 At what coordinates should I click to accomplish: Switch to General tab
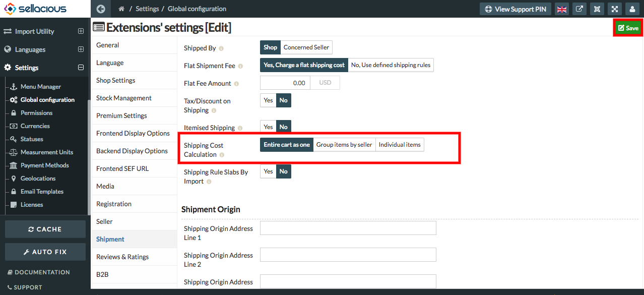click(x=134, y=45)
